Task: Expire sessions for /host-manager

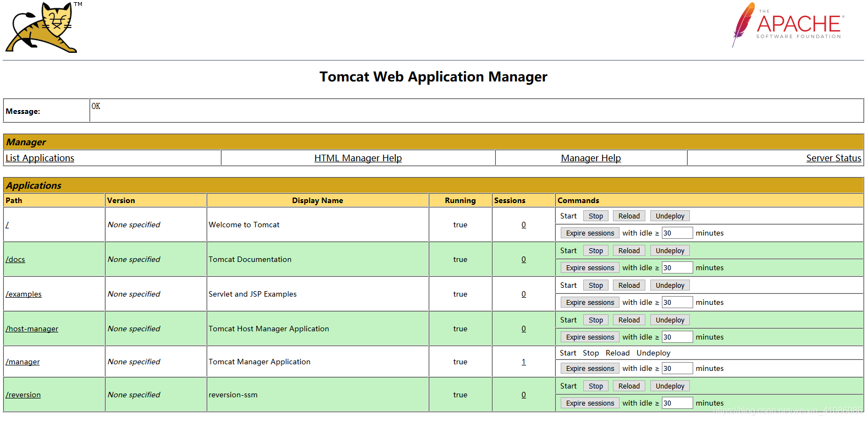Action: coord(590,337)
